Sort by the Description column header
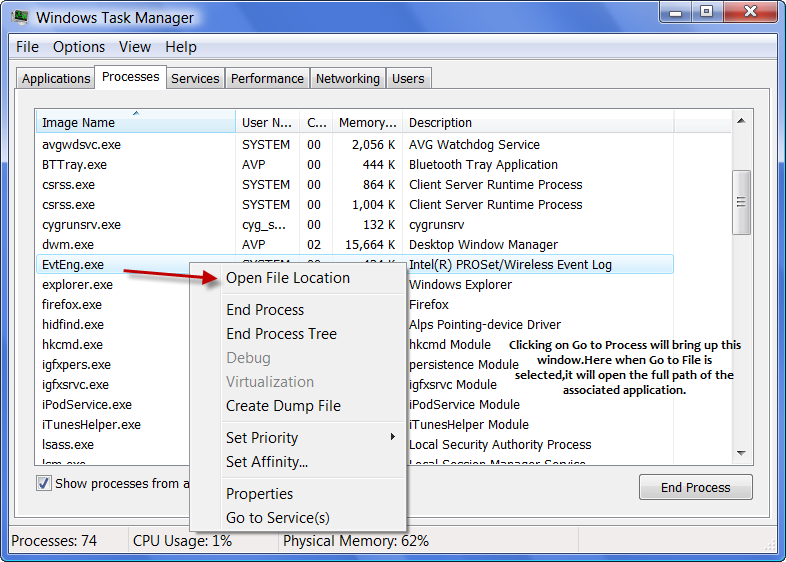Image resolution: width=786 pixels, height=562 pixels. [x=538, y=122]
